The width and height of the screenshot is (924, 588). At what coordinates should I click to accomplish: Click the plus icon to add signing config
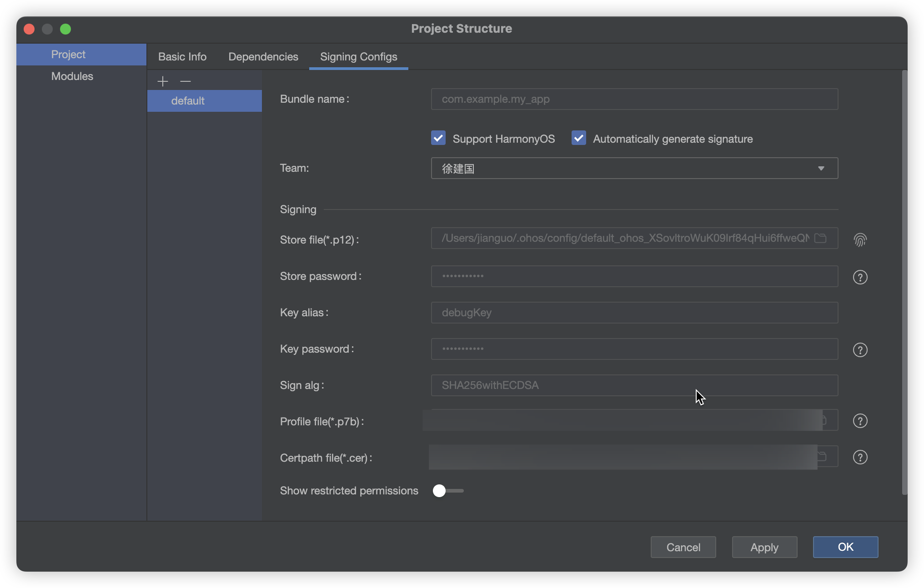click(x=163, y=81)
